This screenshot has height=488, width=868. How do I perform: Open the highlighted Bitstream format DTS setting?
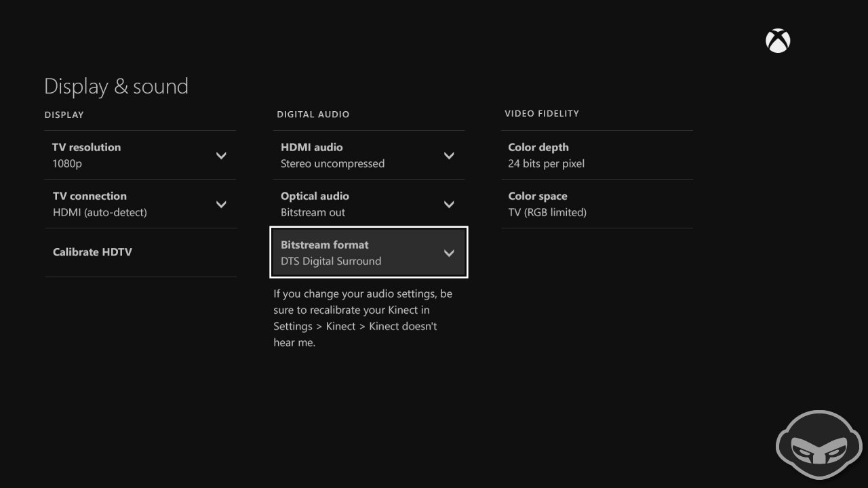tap(369, 253)
